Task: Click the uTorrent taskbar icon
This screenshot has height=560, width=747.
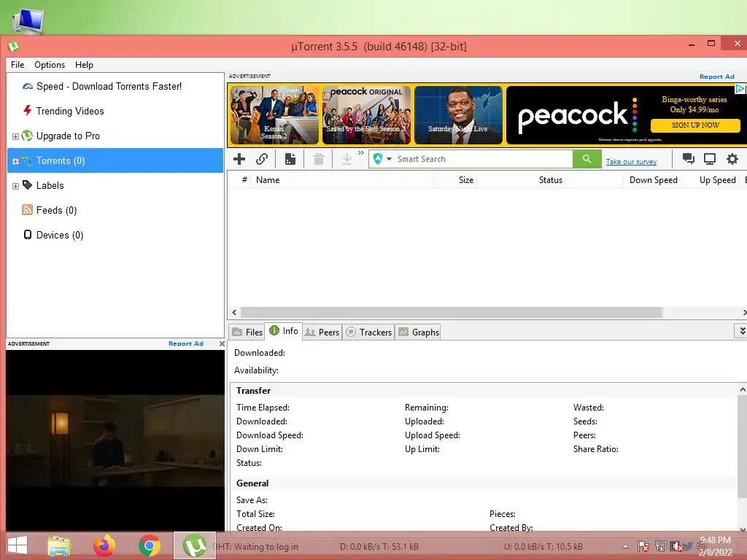Action: pyautogui.click(x=194, y=545)
